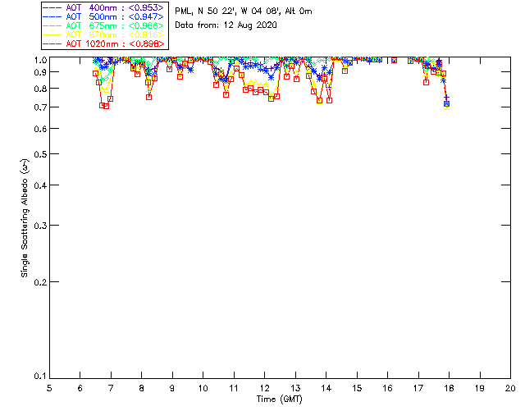Click x-axis tick label 16
Screen dimensions: 525x420
pos(387,389)
